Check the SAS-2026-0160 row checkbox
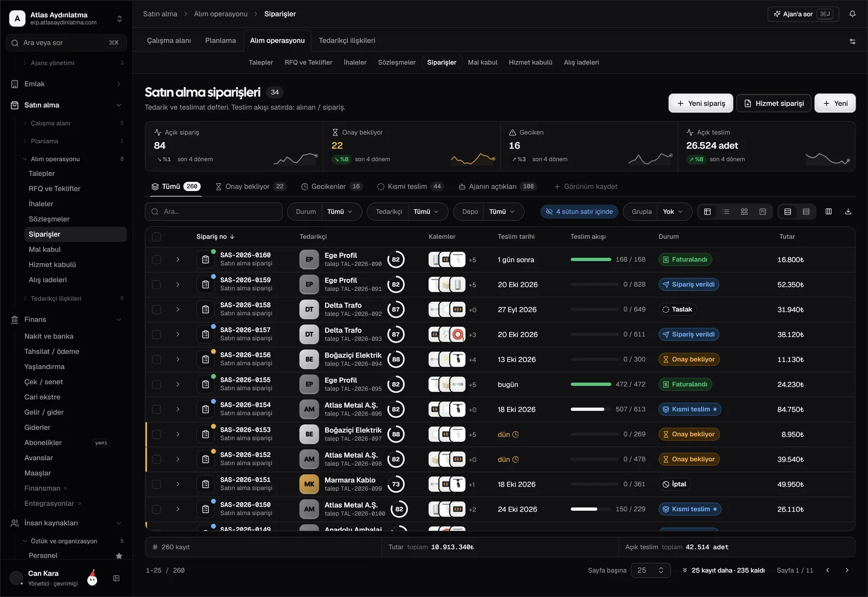The width and height of the screenshot is (868, 597). 157,260
